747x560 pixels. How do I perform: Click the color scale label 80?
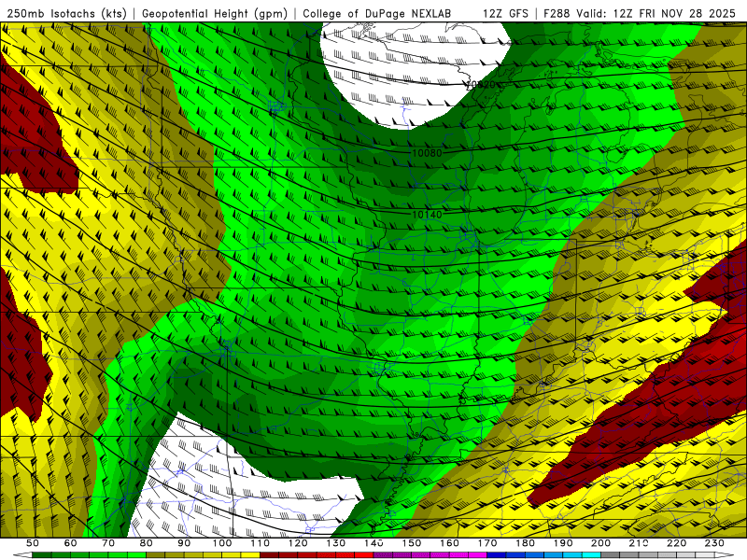[x=147, y=543]
